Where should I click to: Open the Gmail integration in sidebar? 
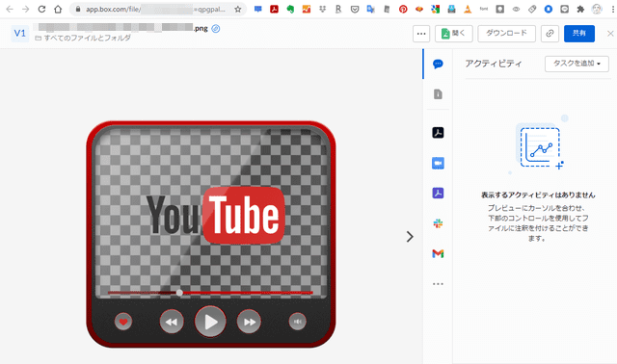(438, 253)
